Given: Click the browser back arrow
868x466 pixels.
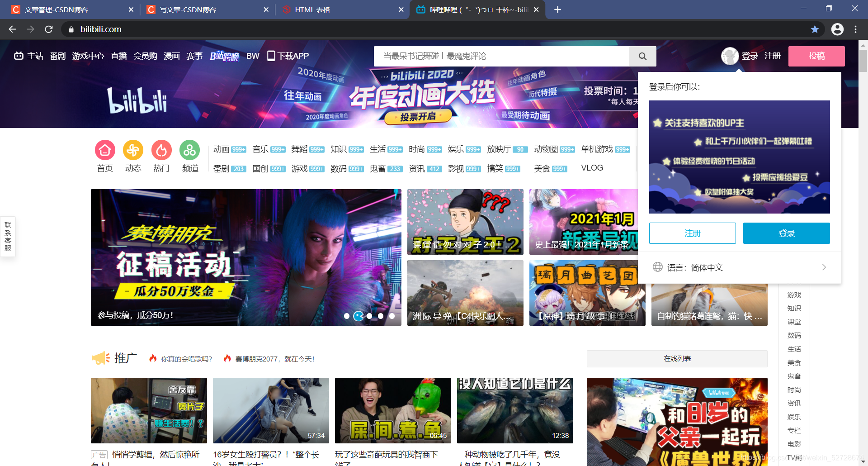Looking at the screenshot, I should point(12,29).
